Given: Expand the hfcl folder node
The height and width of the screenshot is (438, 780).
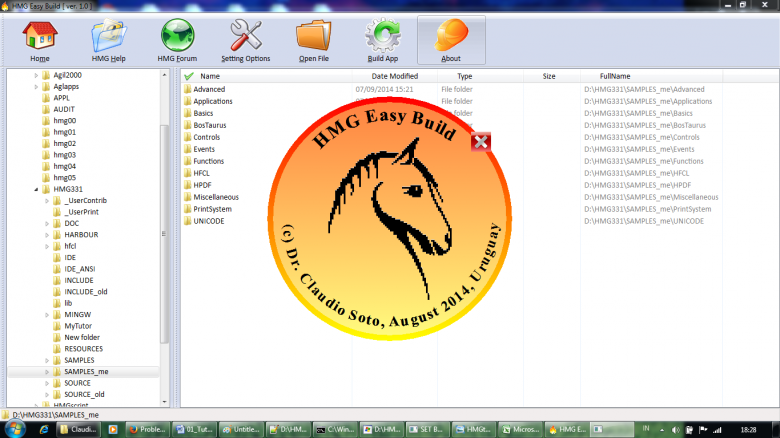Looking at the screenshot, I should click(x=47, y=246).
